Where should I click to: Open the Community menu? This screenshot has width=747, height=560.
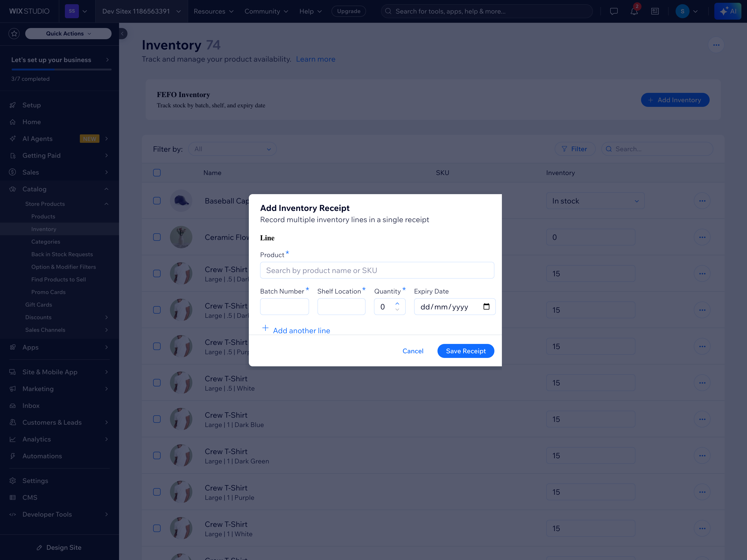coord(266,11)
